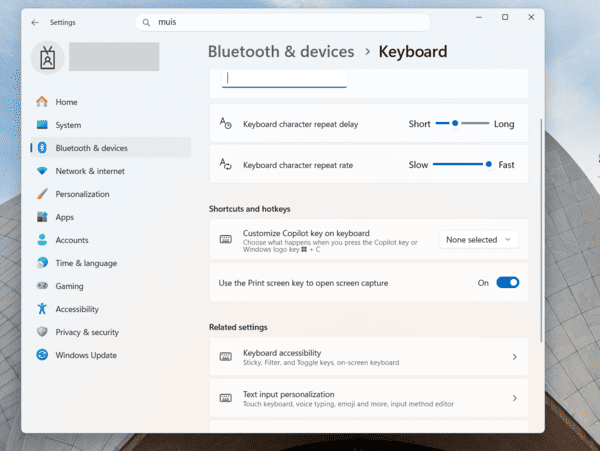Screen dimensions: 600x451
Task: Open Accessibility settings category
Action: click(x=110, y=309)
